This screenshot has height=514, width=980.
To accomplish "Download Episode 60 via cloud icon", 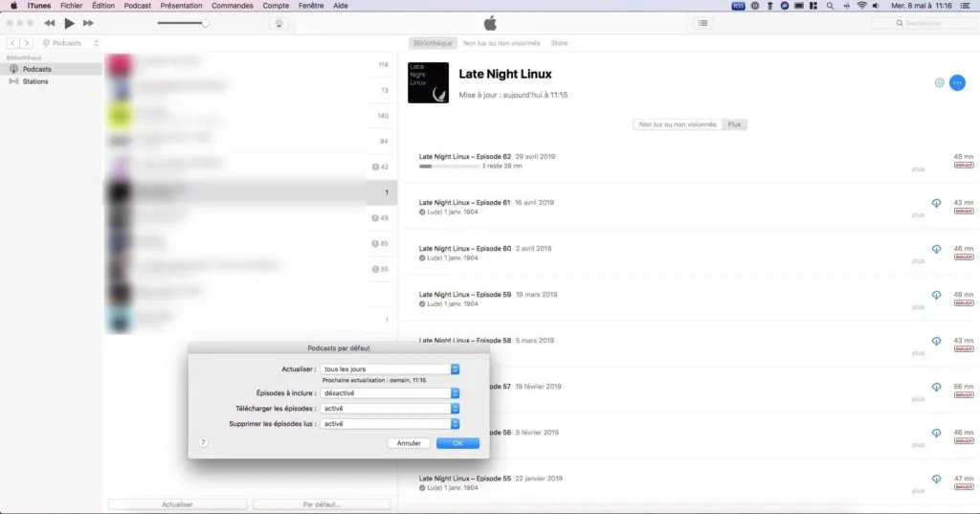I will coord(936,249).
